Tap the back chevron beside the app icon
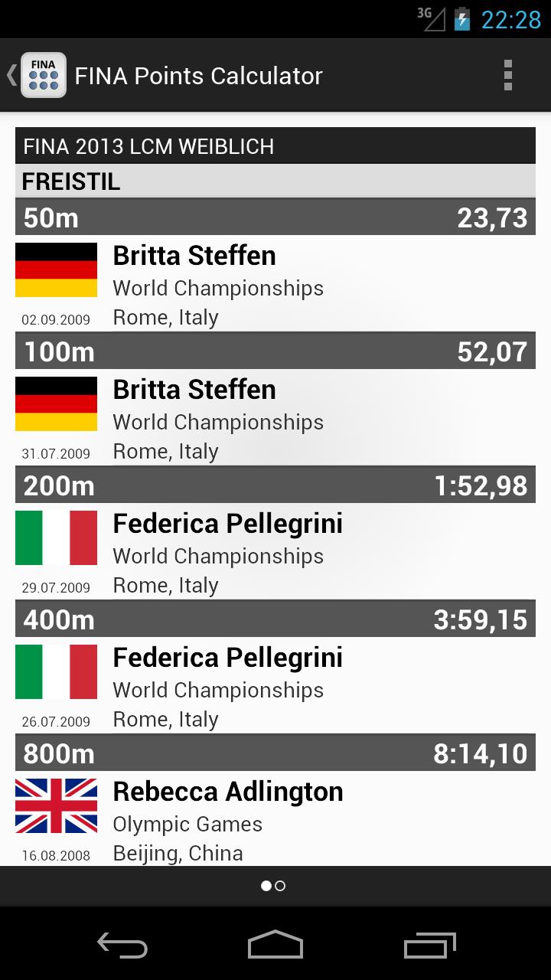Viewport: 551px width, 980px height. (x=11, y=75)
